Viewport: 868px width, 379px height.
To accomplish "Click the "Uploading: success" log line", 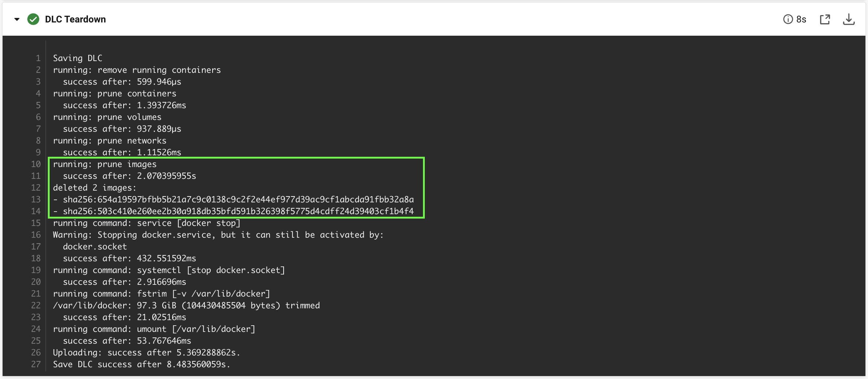I will [x=146, y=353].
